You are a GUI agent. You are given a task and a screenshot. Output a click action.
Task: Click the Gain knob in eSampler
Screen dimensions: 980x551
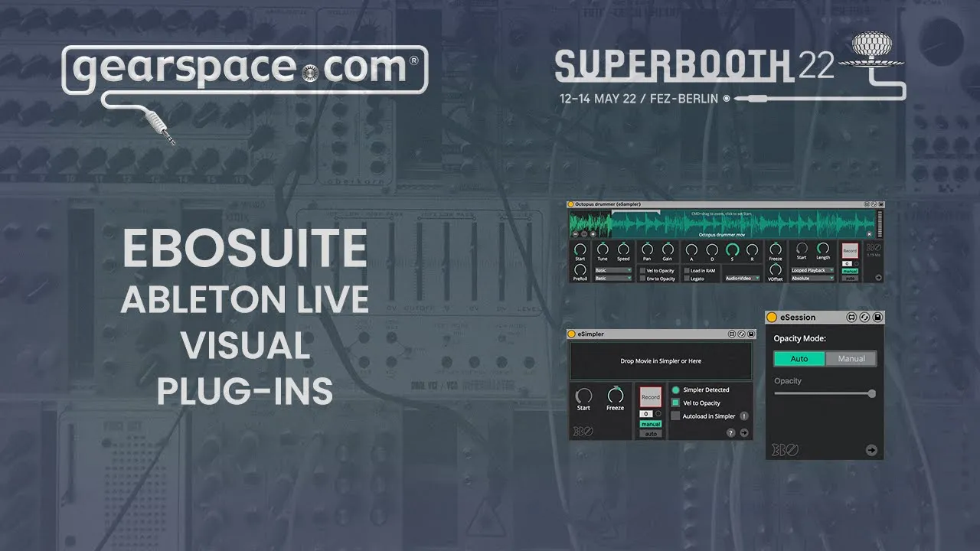point(668,249)
